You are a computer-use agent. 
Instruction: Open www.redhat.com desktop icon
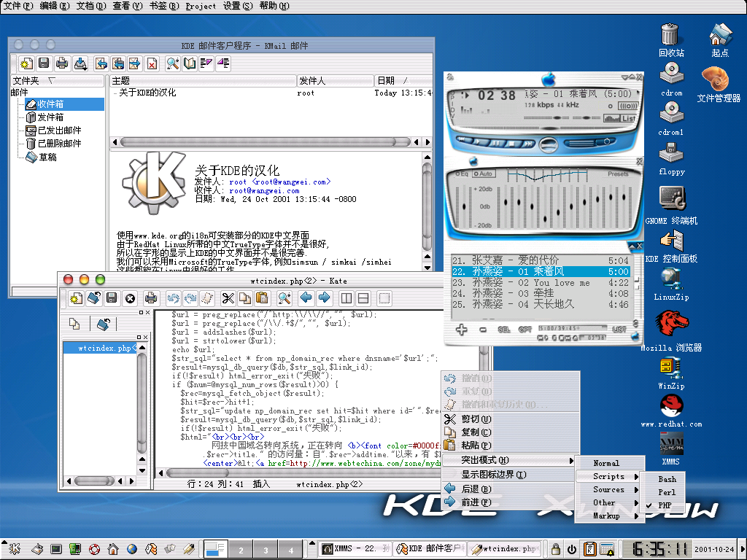[671, 411]
